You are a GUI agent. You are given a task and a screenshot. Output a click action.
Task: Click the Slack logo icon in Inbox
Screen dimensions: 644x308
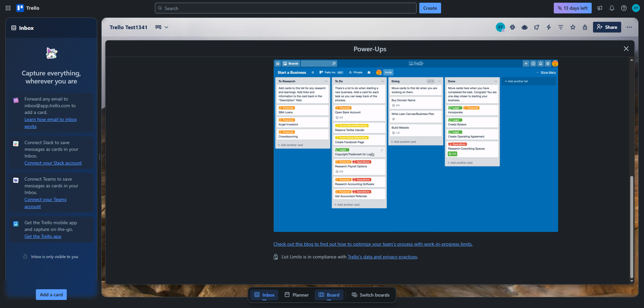point(16,144)
